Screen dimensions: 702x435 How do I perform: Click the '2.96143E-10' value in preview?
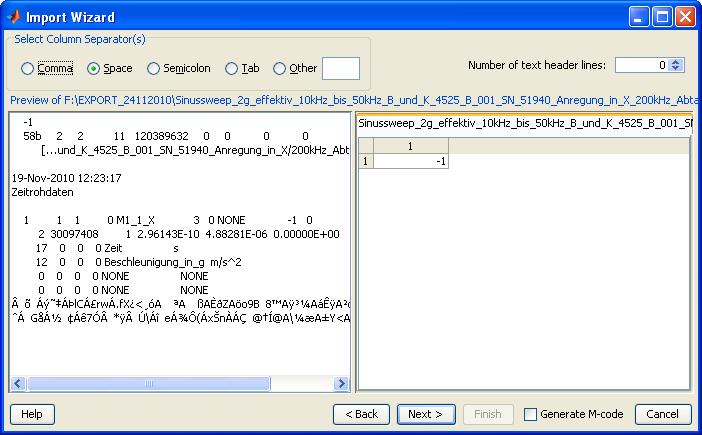pos(169,234)
